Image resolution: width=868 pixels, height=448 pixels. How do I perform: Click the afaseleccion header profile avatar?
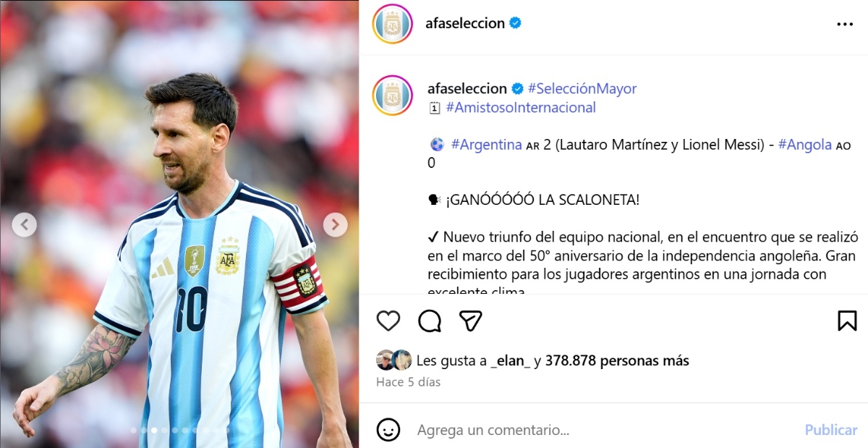click(x=392, y=24)
